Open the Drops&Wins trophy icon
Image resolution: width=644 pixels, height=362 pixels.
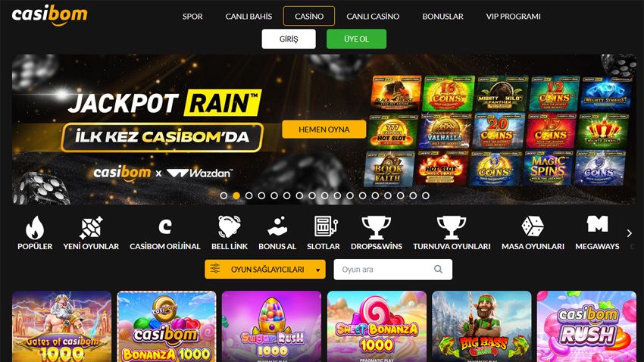coord(376,228)
